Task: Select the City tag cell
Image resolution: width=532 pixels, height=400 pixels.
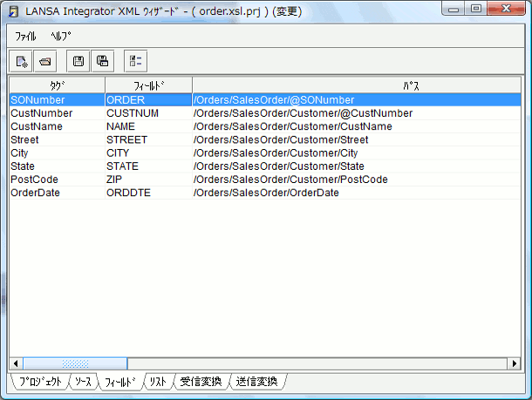Action: click(x=57, y=153)
